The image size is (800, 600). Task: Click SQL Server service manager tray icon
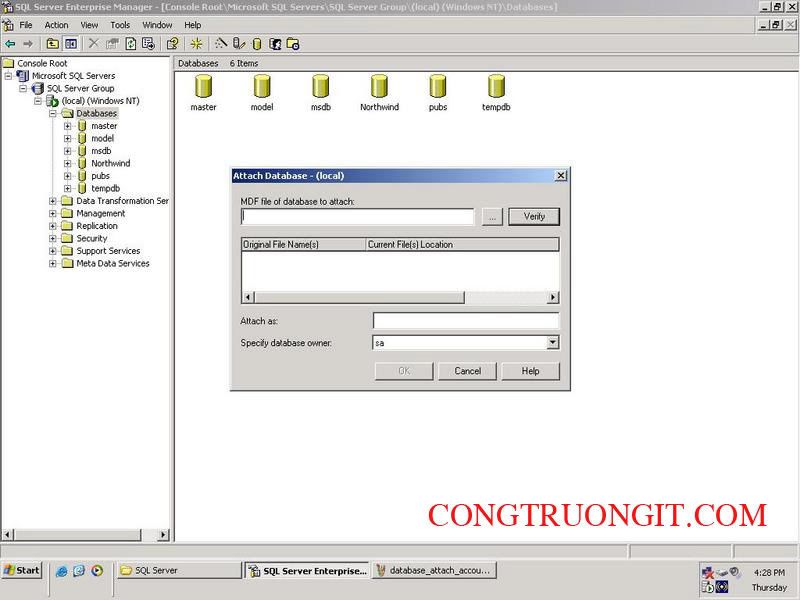coord(708,587)
